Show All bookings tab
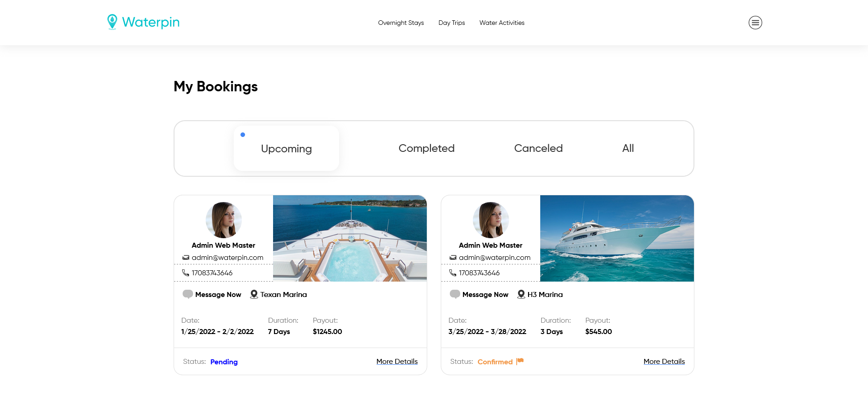The height and width of the screenshot is (419, 868). pyautogui.click(x=627, y=148)
